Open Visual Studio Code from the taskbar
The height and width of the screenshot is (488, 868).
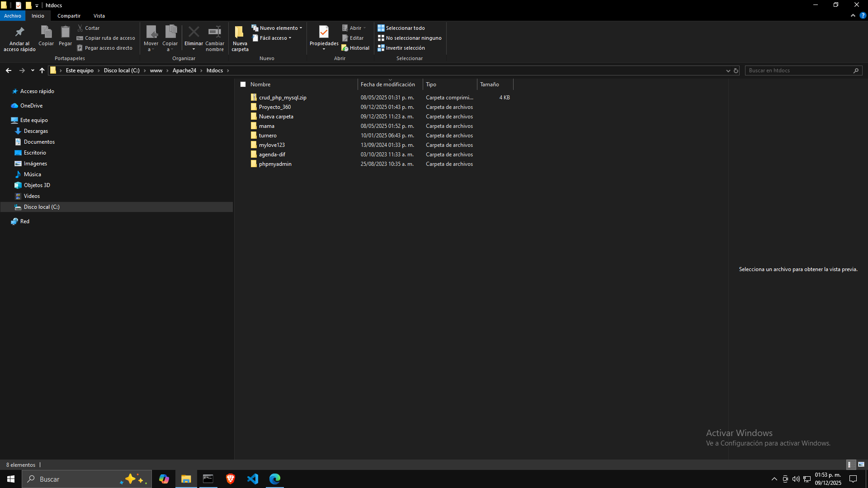click(252, 479)
